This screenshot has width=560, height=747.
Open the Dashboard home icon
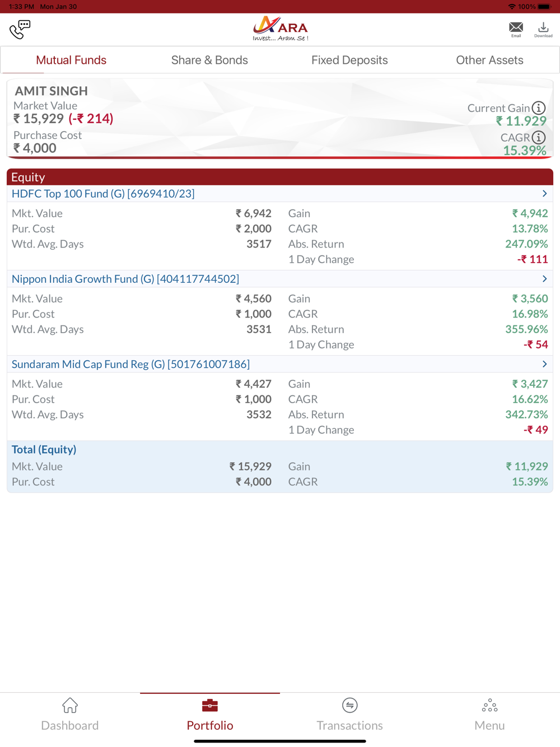pyautogui.click(x=70, y=705)
